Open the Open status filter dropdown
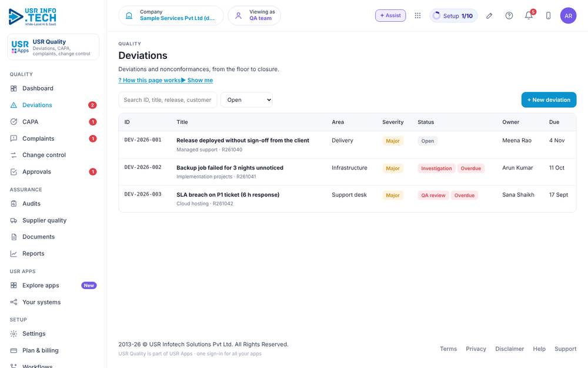This screenshot has height=368, width=588. tap(246, 100)
